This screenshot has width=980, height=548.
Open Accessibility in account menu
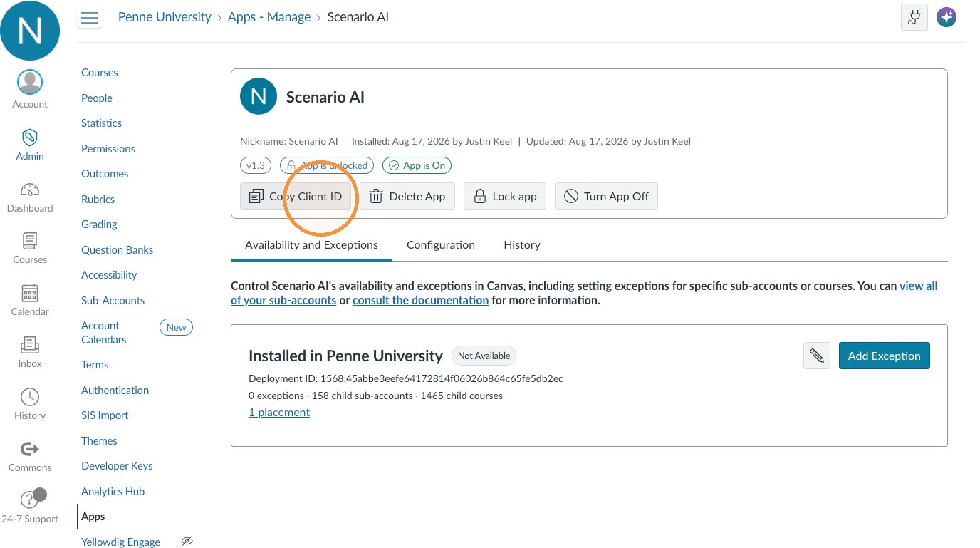(x=109, y=275)
